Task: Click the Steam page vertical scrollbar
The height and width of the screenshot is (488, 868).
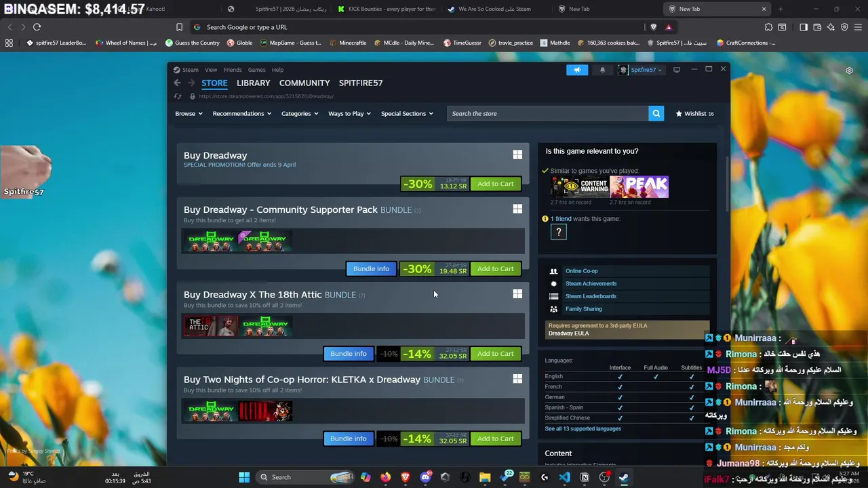Action: pos(727,183)
